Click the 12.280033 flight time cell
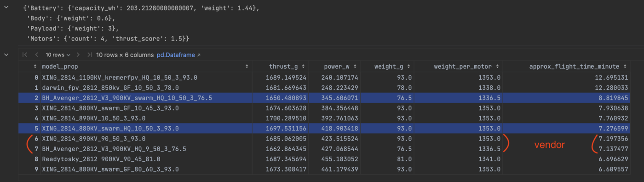 coord(613,88)
